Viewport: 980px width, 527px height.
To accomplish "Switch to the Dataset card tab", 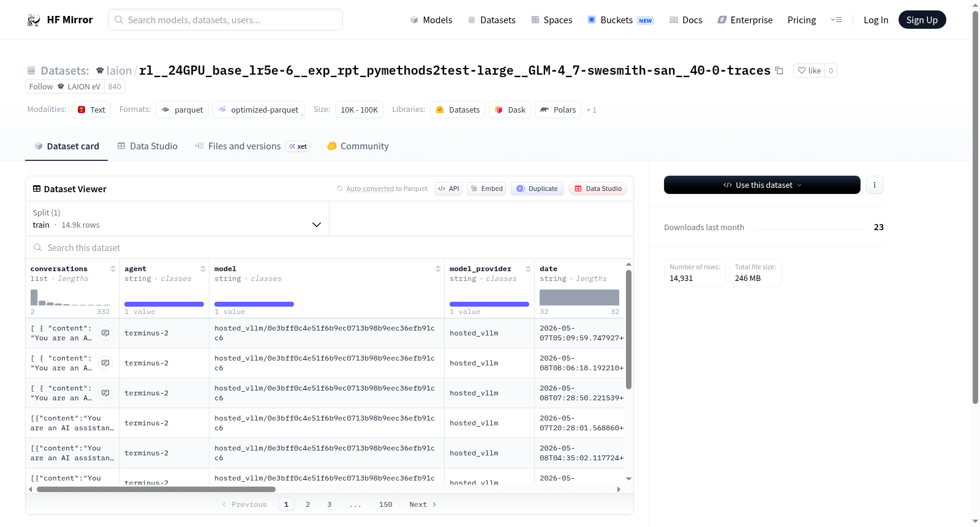I will (66, 146).
